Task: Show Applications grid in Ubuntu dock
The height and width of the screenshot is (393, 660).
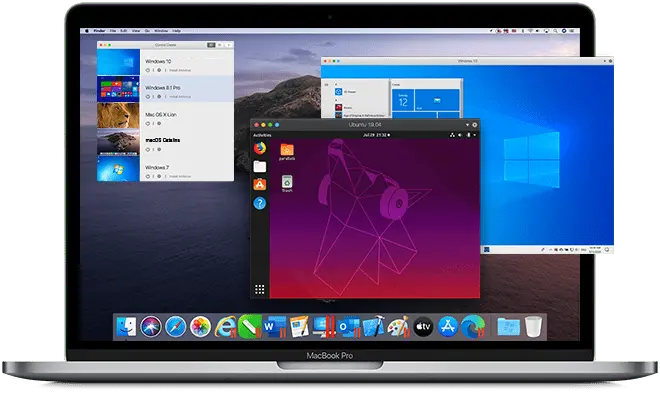Action: 260,289
